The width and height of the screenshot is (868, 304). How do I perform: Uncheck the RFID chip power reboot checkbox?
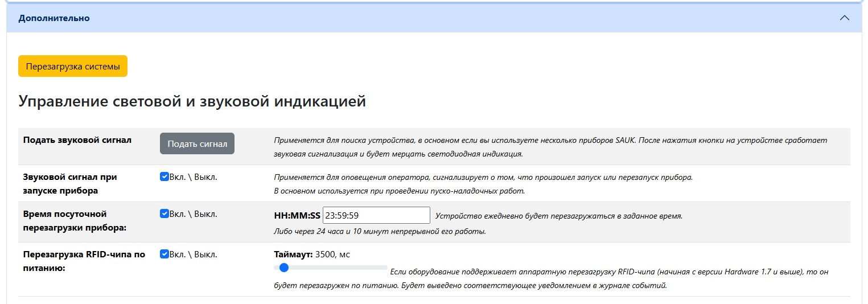[x=164, y=254]
